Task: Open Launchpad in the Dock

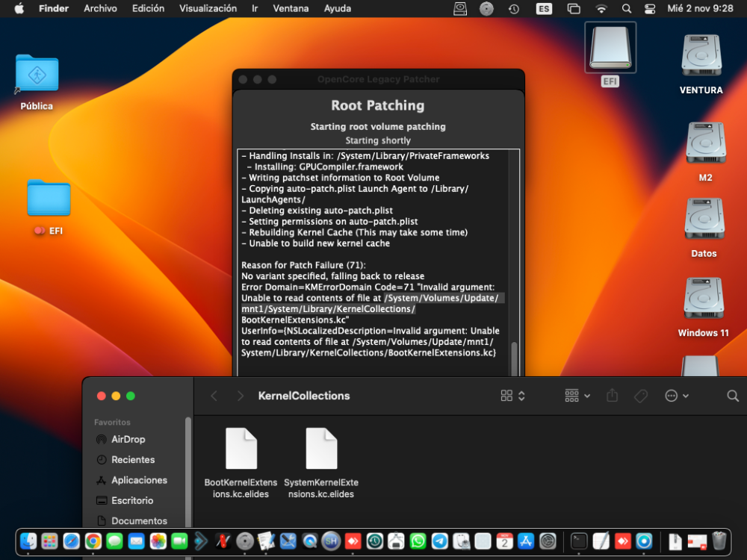Action: click(50, 541)
